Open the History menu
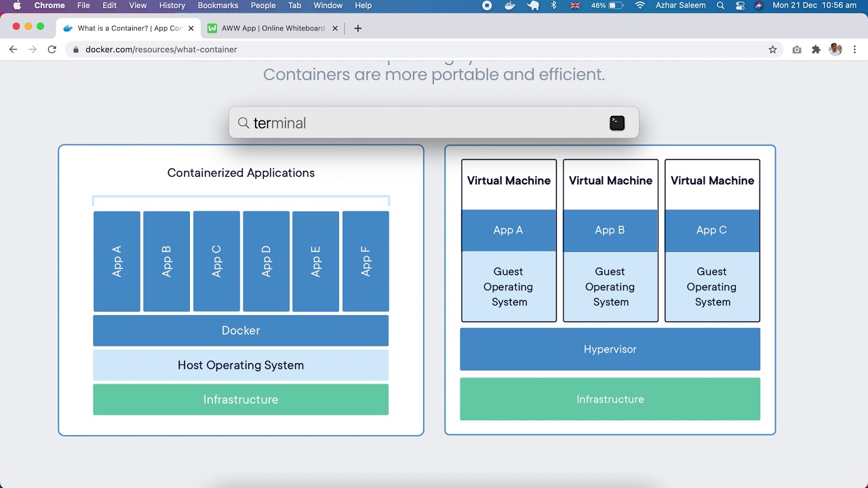 (x=172, y=5)
